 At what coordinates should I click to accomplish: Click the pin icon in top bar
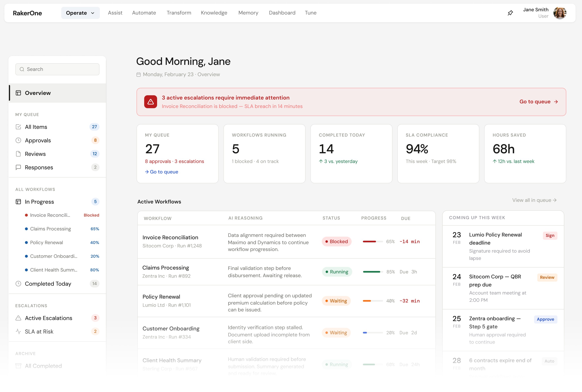click(510, 13)
